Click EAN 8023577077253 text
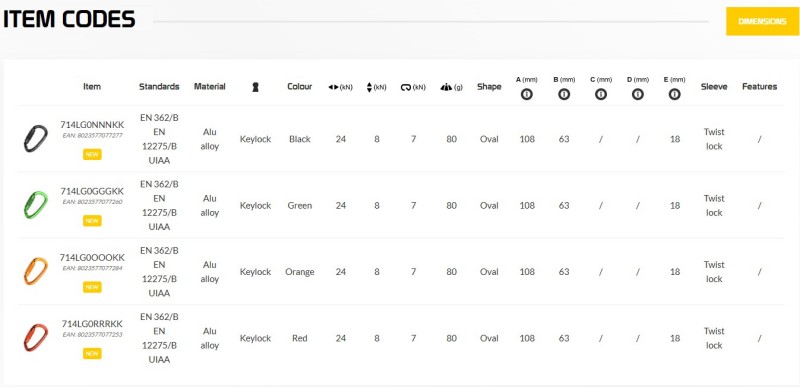 [x=92, y=334]
